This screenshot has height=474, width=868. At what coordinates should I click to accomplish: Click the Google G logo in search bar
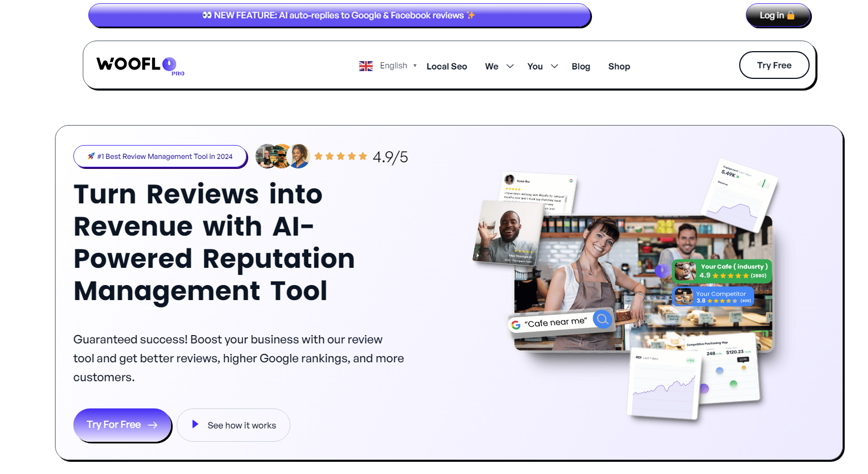pyautogui.click(x=516, y=325)
